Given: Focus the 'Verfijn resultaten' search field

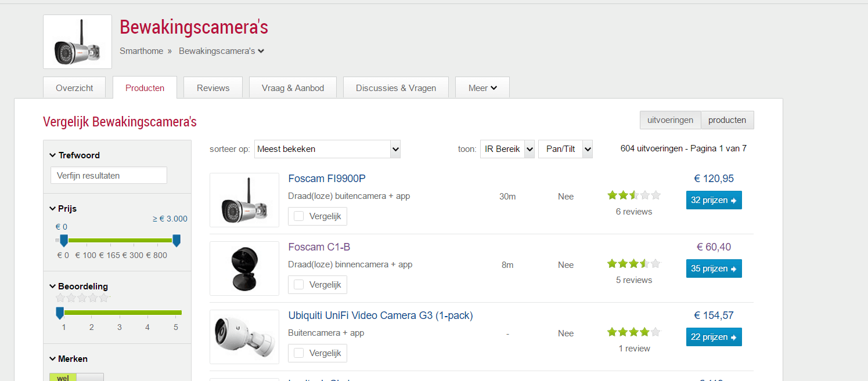Looking at the screenshot, I should [x=109, y=175].
